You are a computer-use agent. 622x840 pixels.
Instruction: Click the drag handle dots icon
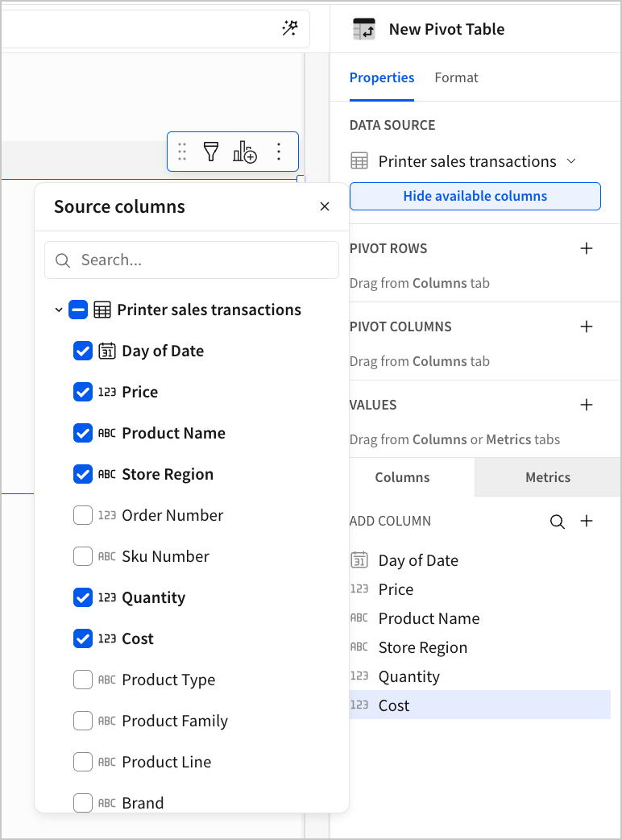pos(182,152)
